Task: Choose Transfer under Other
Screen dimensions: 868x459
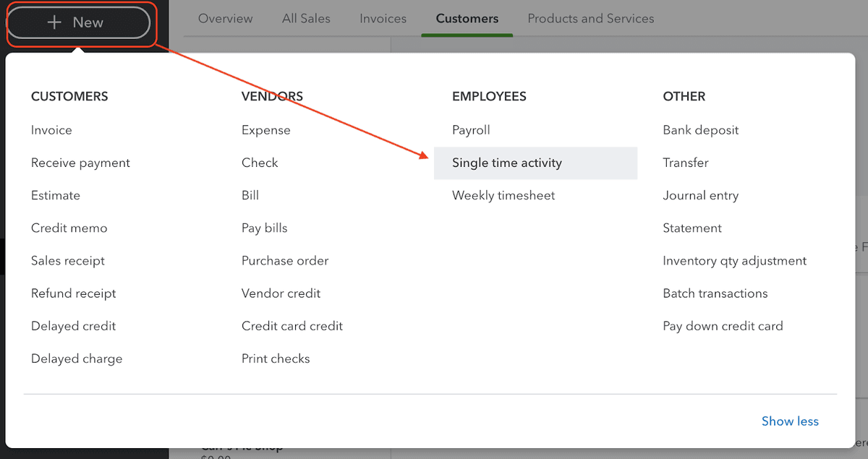Action: (686, 163)
